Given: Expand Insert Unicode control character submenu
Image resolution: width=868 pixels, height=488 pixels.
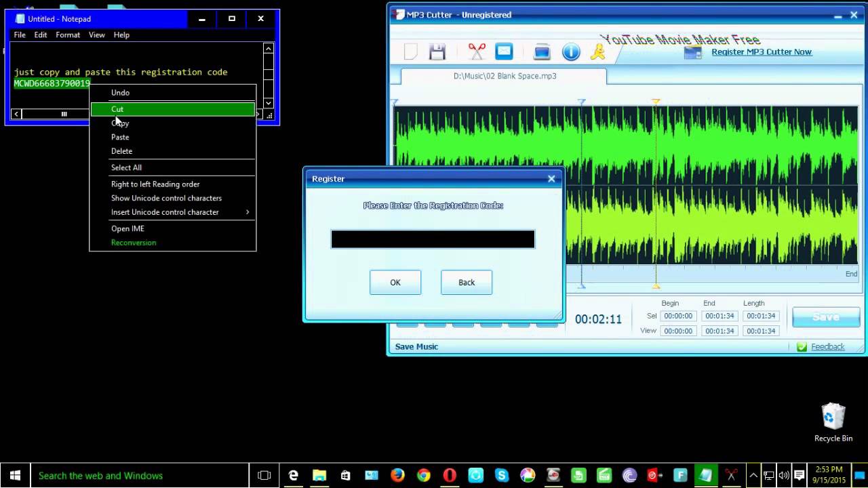Looking at the screenshot, I should pyautogui.click(x=248, y=212).
